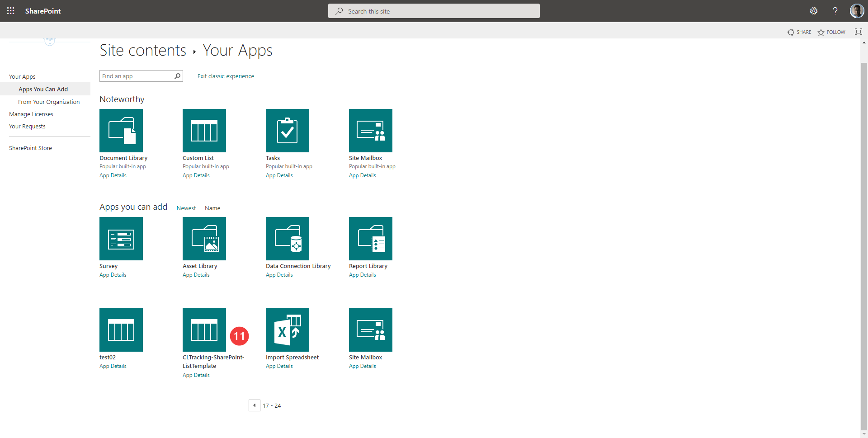This screenshot has height=438, width=868.
Task: Open App Details for Import Spreadsheet
Action: pyautogui.click(x=279, y=366)
